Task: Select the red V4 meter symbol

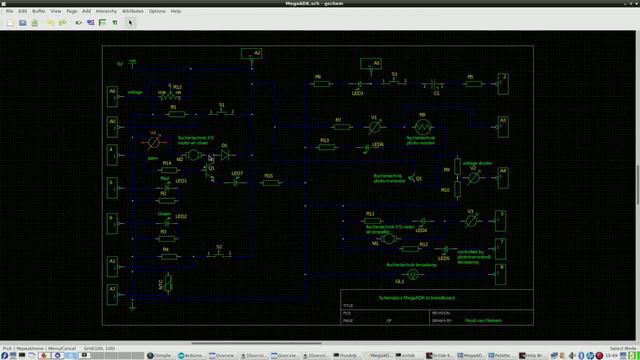Action: click(x=154, y=142)
